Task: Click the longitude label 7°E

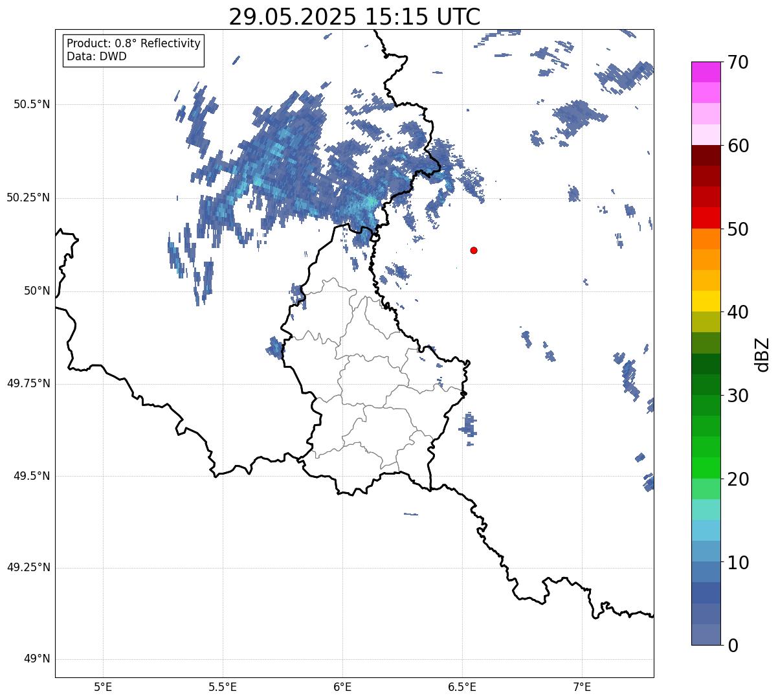Action: pyautogui.click(x=582, y=687)
